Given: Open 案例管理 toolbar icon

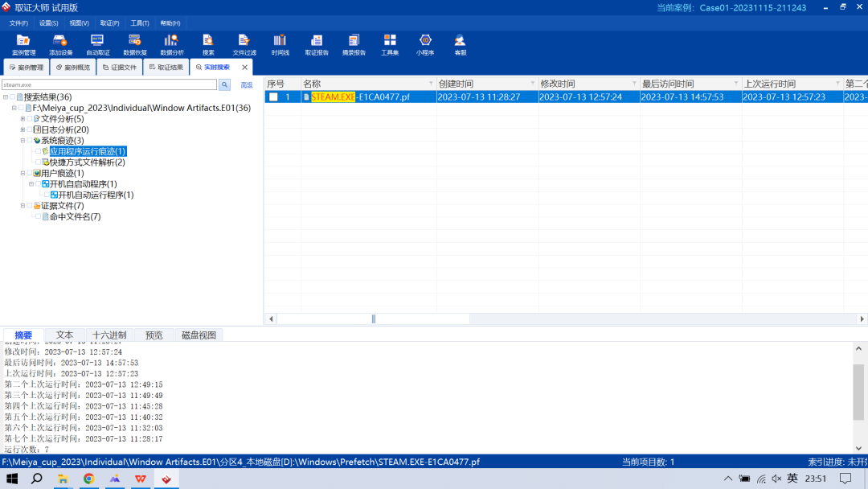Looking at the screenshot, I should pos(23,44).
